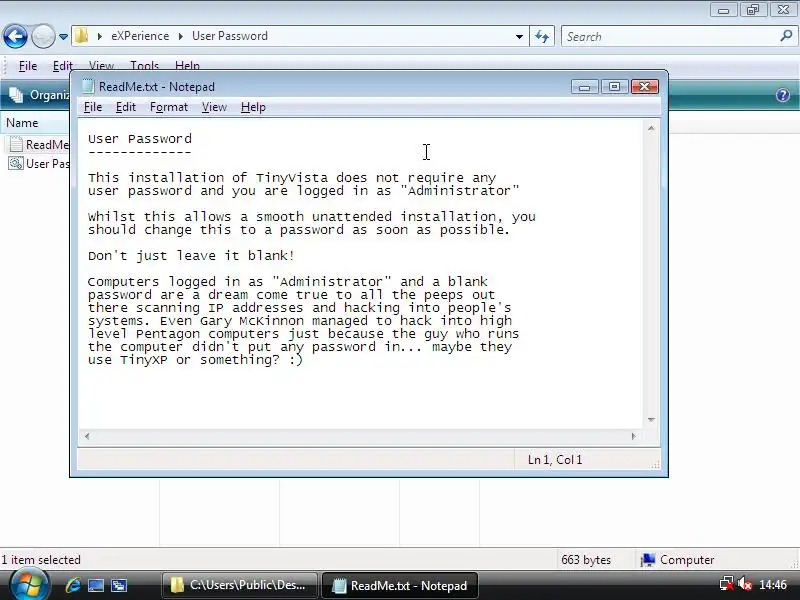Click the muted volume tray icon
This screenshot has height=600, width=800.
tap(745, 584)
